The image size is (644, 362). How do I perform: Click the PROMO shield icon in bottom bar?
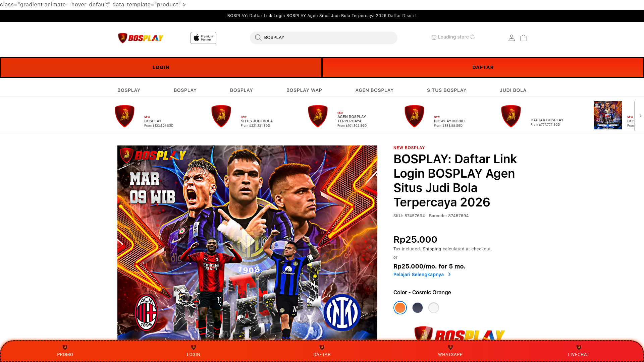(65, 347)
